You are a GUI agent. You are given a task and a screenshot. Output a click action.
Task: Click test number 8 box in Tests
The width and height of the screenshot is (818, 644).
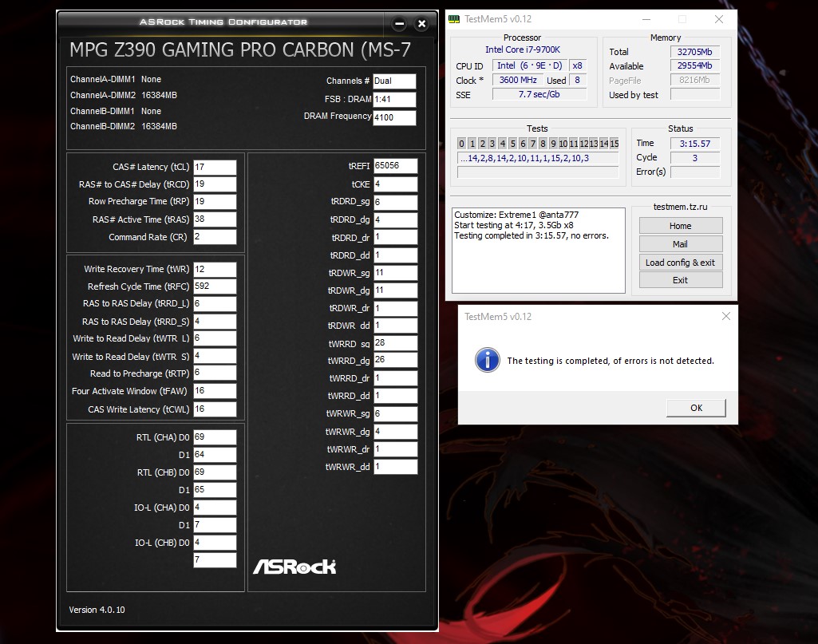point(543,144)
